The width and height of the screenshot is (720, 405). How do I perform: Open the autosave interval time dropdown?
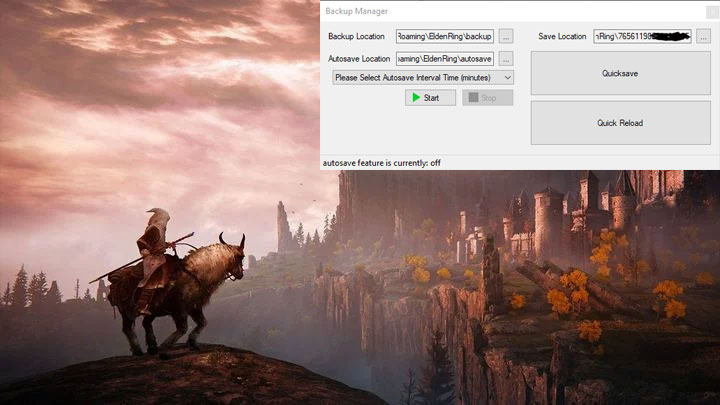click(423, 78)
